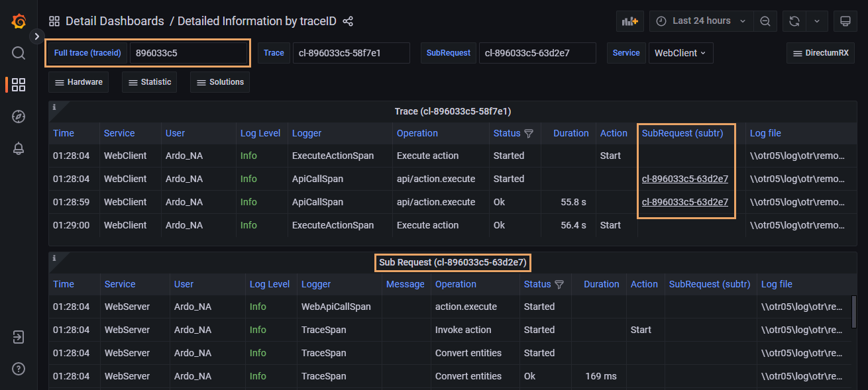Open the Statistic dashboards menu

(150, 82)
